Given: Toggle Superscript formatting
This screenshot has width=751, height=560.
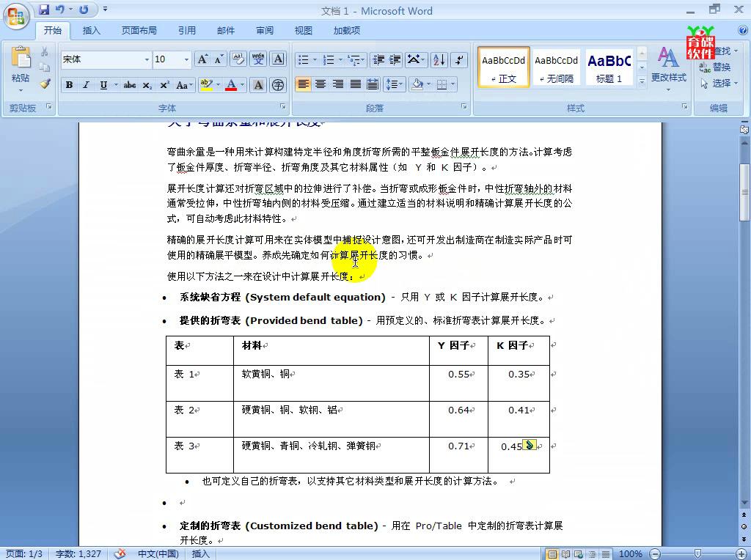Looking at the screenshot, I should tap(164, 85).
